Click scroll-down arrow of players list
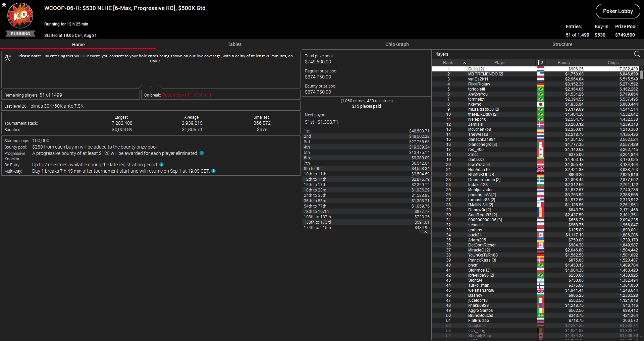Image resolution: width=644 pixels, height=341 pixels. click(641, 337)
